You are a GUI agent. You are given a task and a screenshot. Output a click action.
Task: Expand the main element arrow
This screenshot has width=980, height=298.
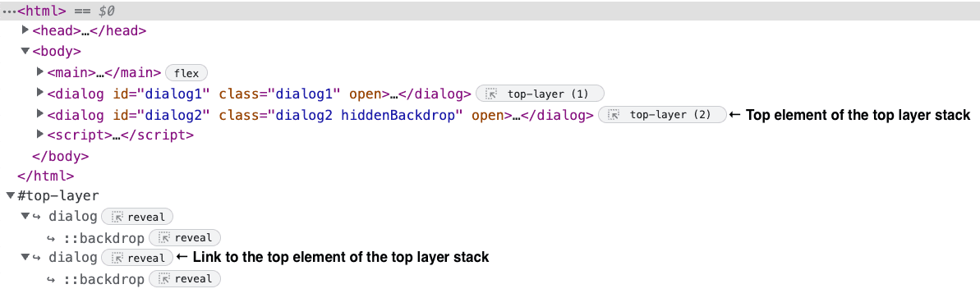coord(40,72)
